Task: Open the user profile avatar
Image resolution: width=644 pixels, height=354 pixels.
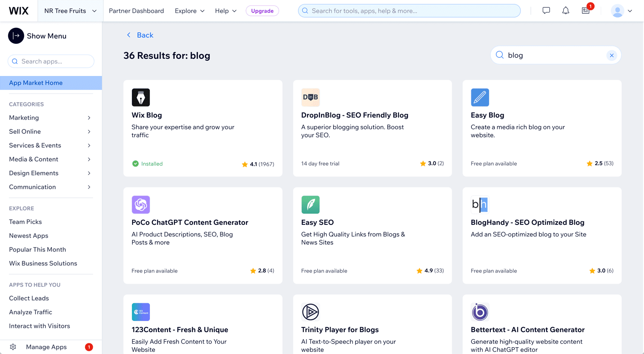Action: click(617, 11)
